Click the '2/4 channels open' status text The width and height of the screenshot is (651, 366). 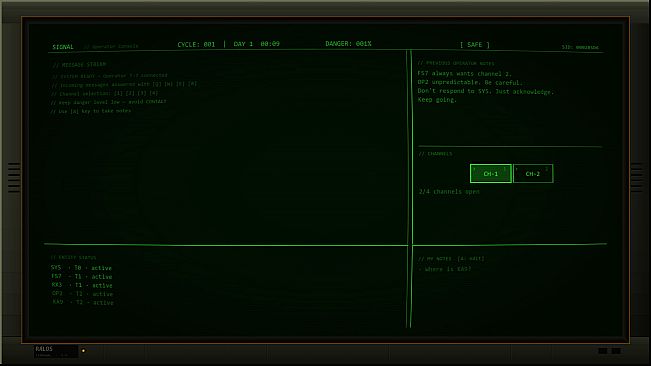[449, 192]
